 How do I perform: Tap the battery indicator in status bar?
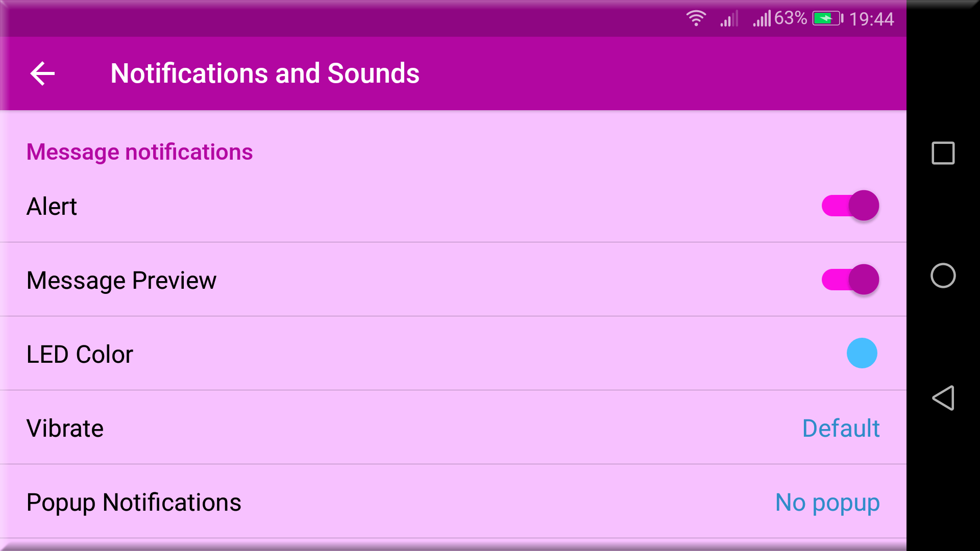tap(827, 18)
